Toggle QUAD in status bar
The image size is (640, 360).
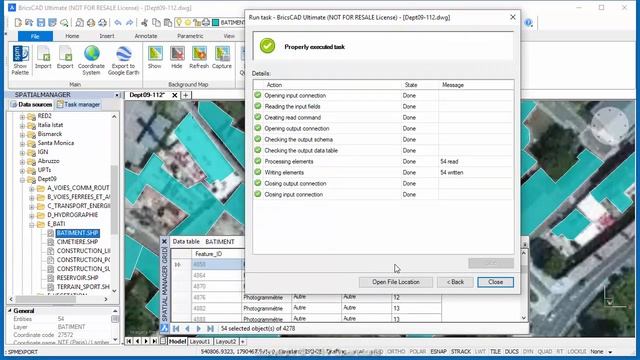(x=545, y=351)
